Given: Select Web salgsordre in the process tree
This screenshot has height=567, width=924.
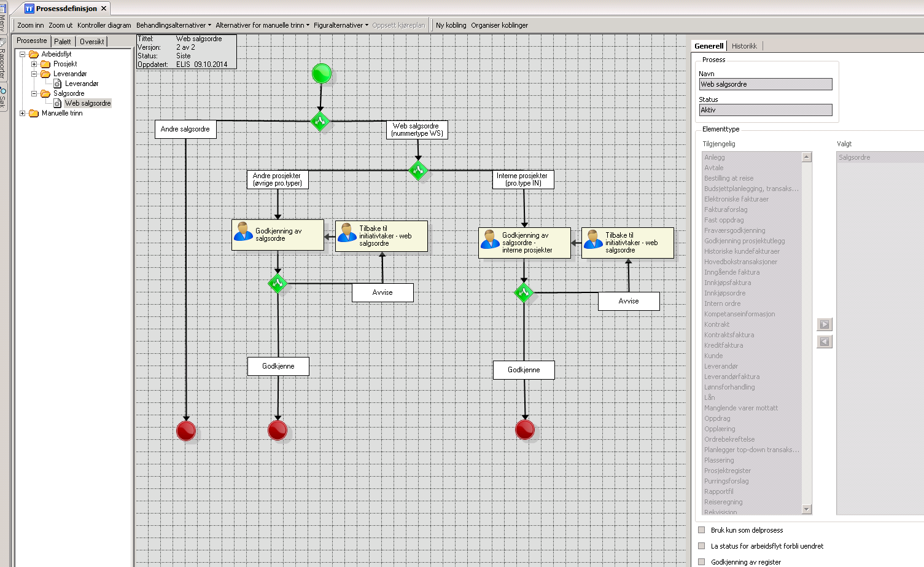Looking at the screenshot, I should 88,103.
